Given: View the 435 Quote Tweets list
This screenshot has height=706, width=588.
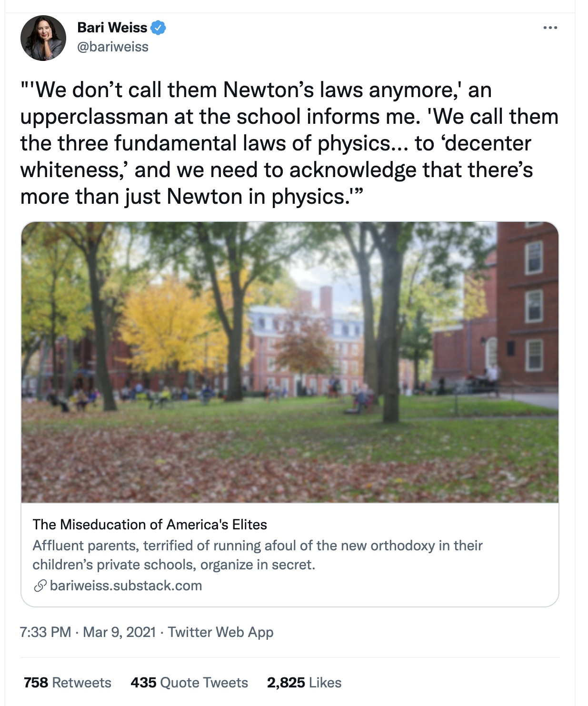Looking at the screenshot, I should click(x=189, y=683).
